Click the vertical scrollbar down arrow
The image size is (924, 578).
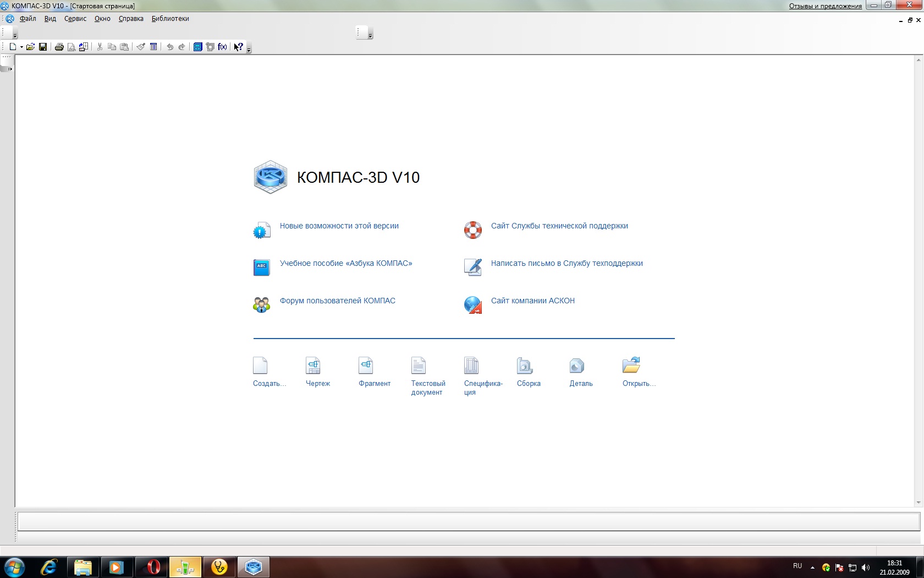(919, 503)
